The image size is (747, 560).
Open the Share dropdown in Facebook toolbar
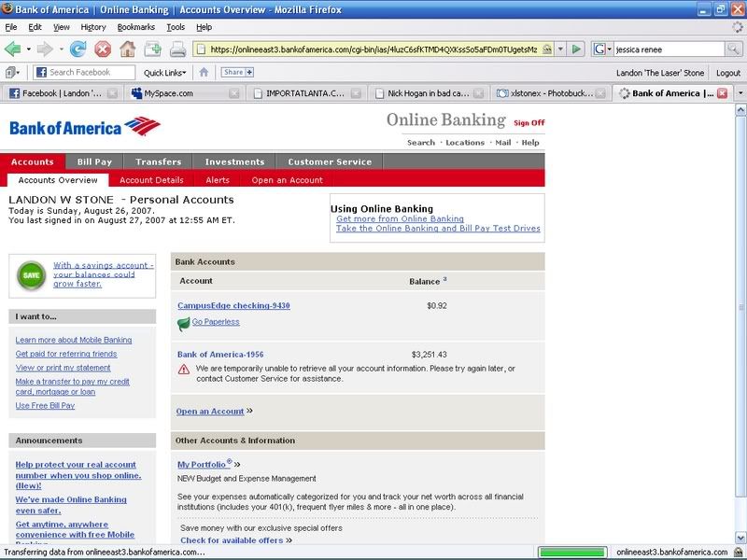[237, 72]
